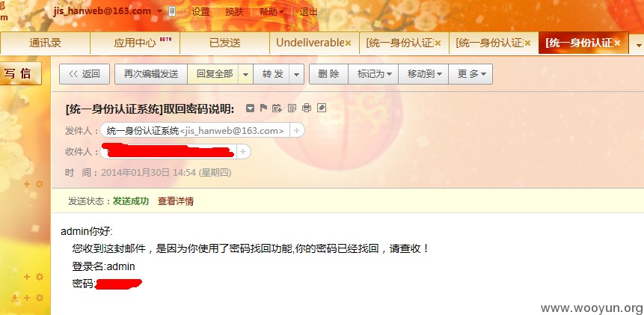This screenshot has height=315, width=644.
Task: Click the open-in-new-window icon beside subject
Action: (322, 108)
